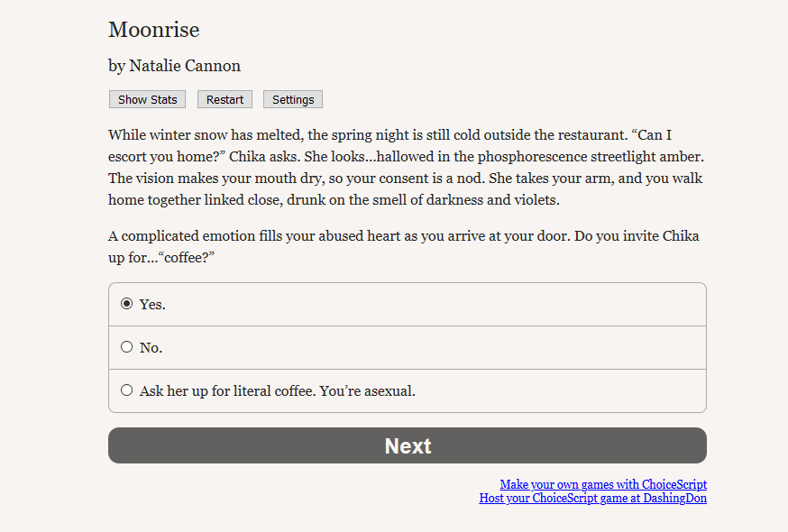The height and width of the screenshot is (532, 788).
Task: Click the Moonrise title heading
Action: [x=154, y=30]
